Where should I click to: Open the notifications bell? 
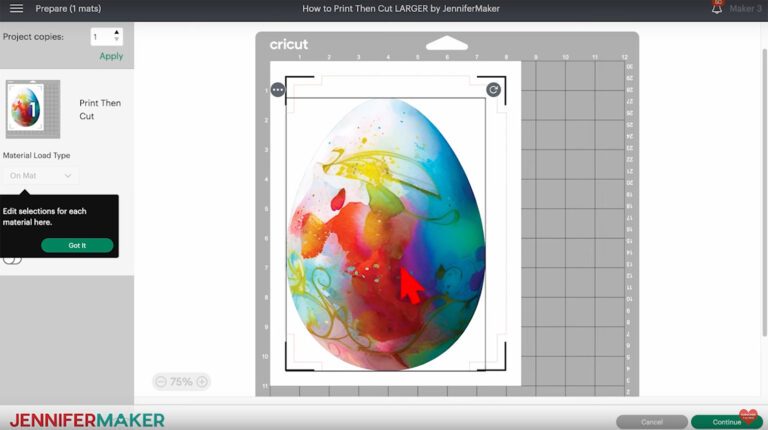[717, 7]
